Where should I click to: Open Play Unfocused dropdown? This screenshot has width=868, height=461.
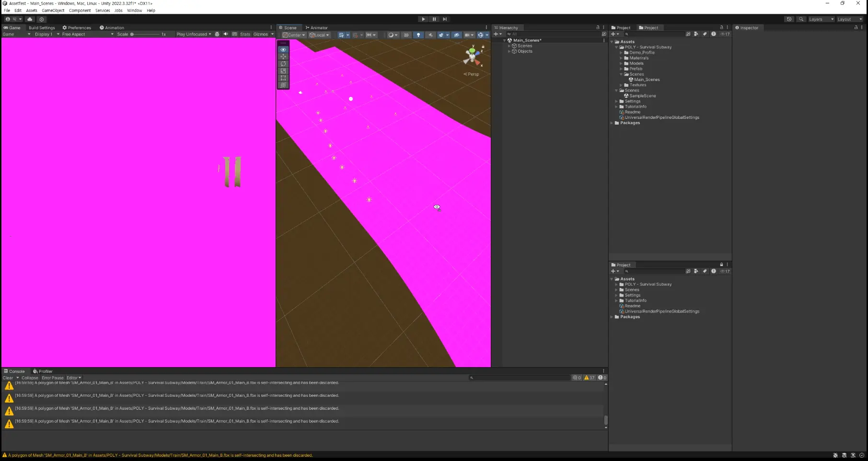coord(194,34)
